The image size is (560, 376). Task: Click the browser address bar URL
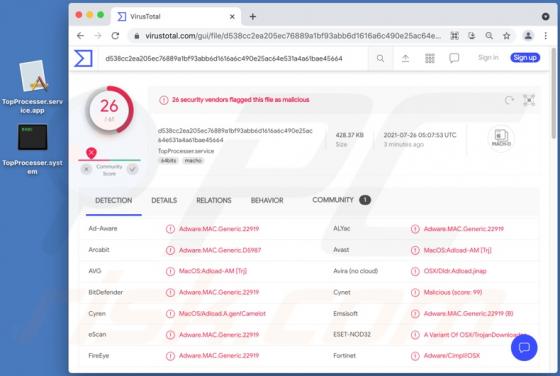tap(293, 36)
